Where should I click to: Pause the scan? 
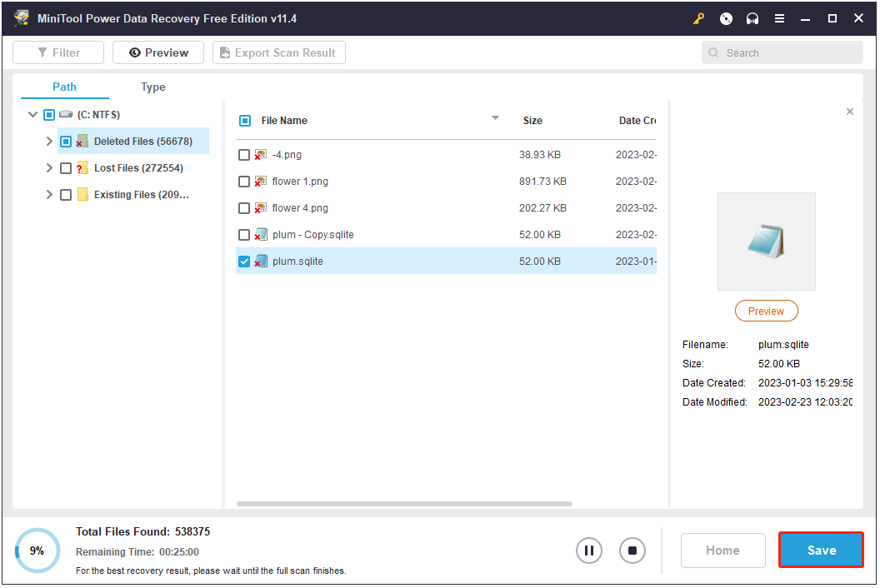click(588, 551)
